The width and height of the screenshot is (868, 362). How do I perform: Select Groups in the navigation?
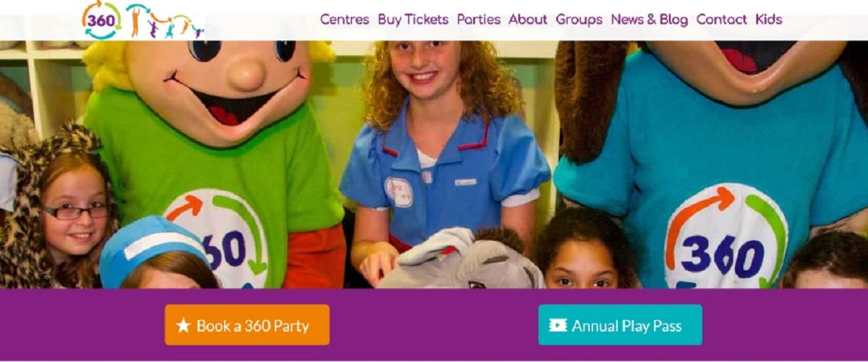tap(579, 20)
